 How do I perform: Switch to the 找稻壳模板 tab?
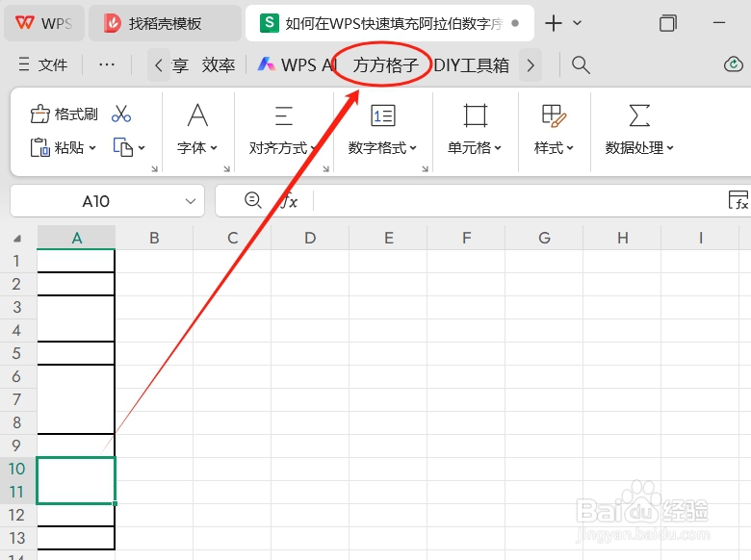(165, 23)
